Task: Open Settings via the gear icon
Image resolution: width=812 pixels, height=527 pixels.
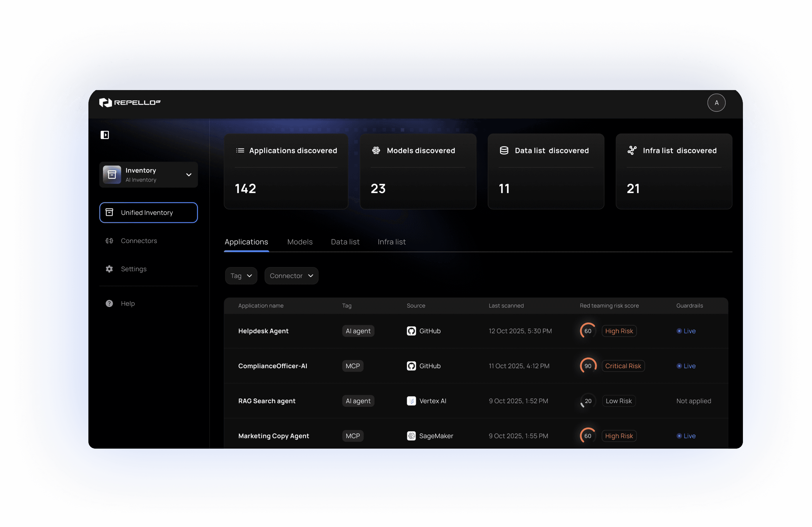Action: [x=109, y=269]
